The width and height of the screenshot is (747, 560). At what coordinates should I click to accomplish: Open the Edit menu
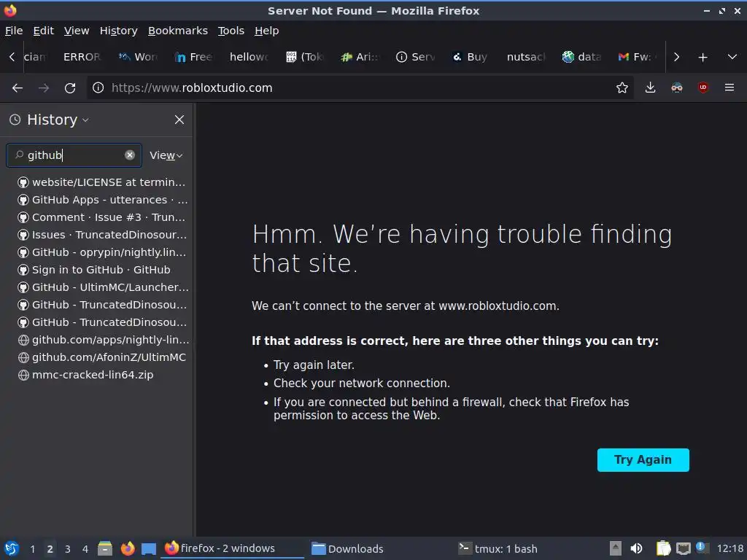click(43, 31)
